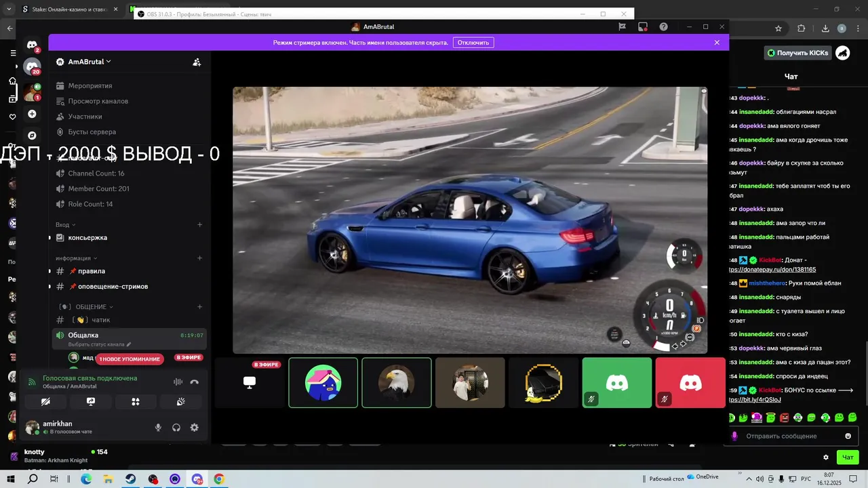
Task: Open Google Chrome from the taskbar
Action: (219, 479)
